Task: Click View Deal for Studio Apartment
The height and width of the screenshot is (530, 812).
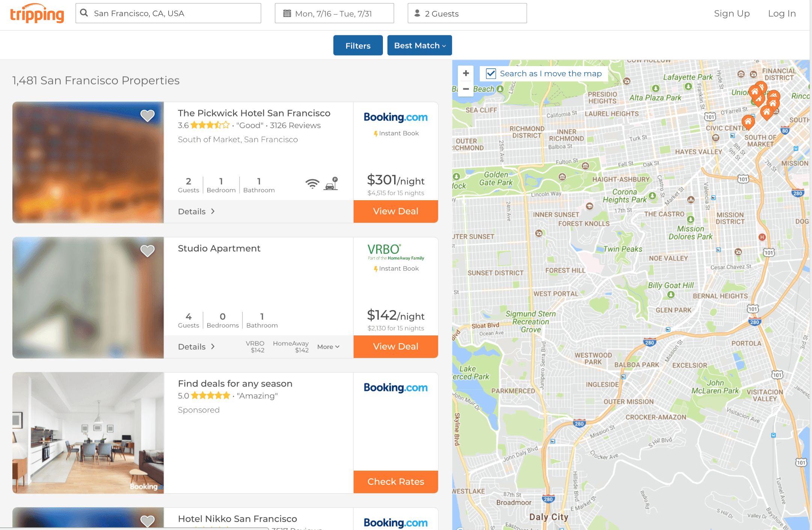Action: pyautogui.click(x=396, y=347)
